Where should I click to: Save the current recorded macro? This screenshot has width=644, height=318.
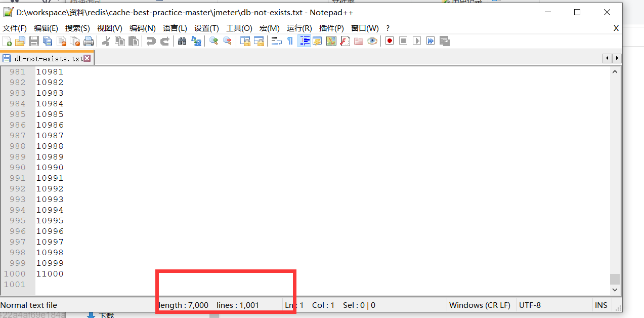444,41
